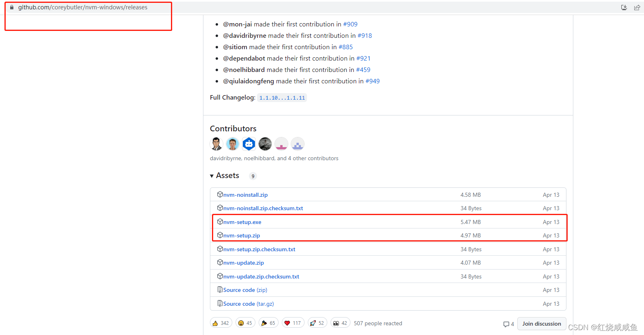This screenshot has height=335, width=644.
Task: Open the pink identicon contributor avatar
Action: point(281,144)
